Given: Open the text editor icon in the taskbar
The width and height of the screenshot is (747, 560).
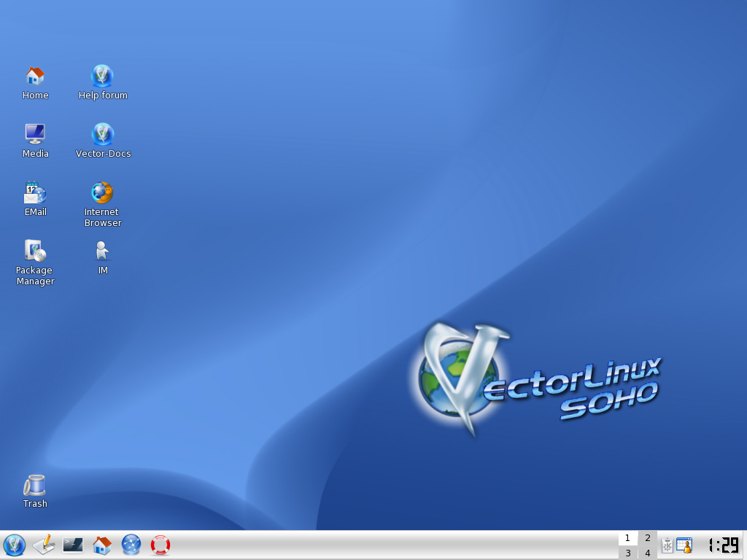Looking at the screenshot, I should (43, 545).
